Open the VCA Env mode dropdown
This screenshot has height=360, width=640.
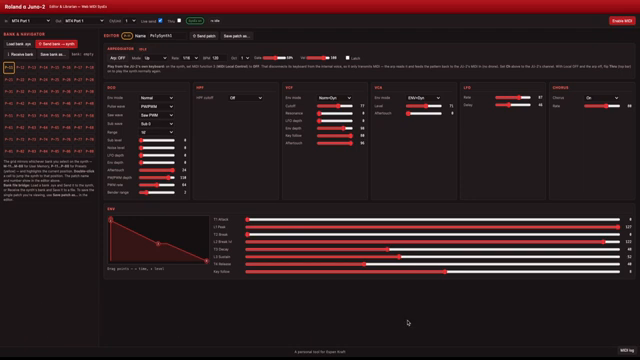click(x=424, y=98)
